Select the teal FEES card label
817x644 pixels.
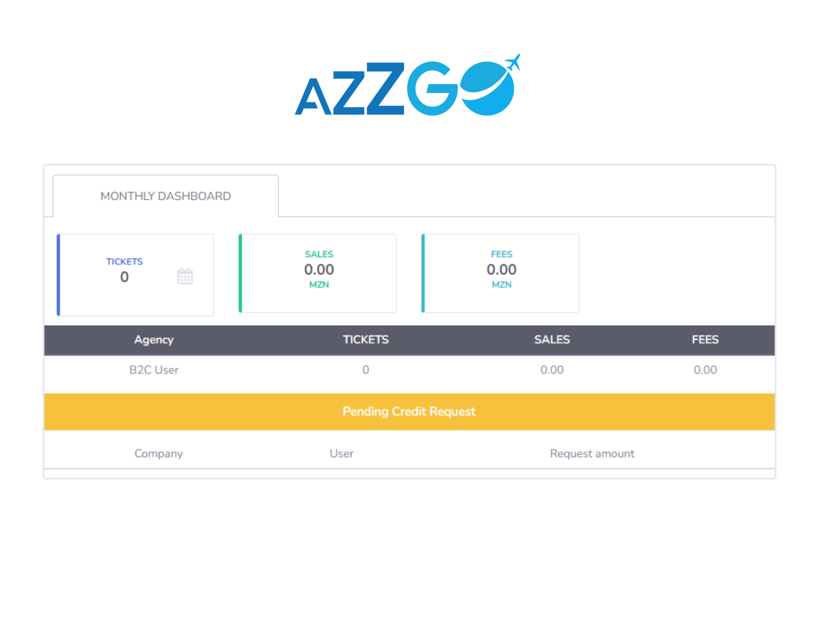(x=501, y=254)
